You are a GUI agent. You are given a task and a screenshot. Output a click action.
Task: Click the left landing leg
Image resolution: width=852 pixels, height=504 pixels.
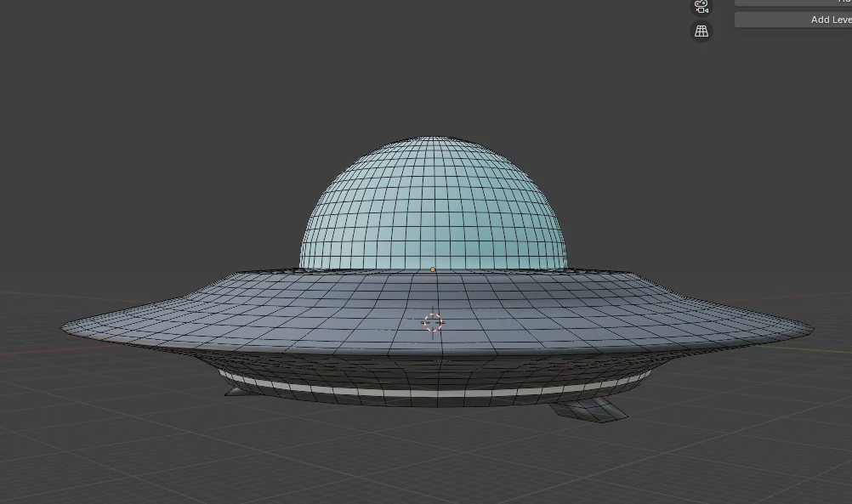pyautogui.click(x=234, y=390)
